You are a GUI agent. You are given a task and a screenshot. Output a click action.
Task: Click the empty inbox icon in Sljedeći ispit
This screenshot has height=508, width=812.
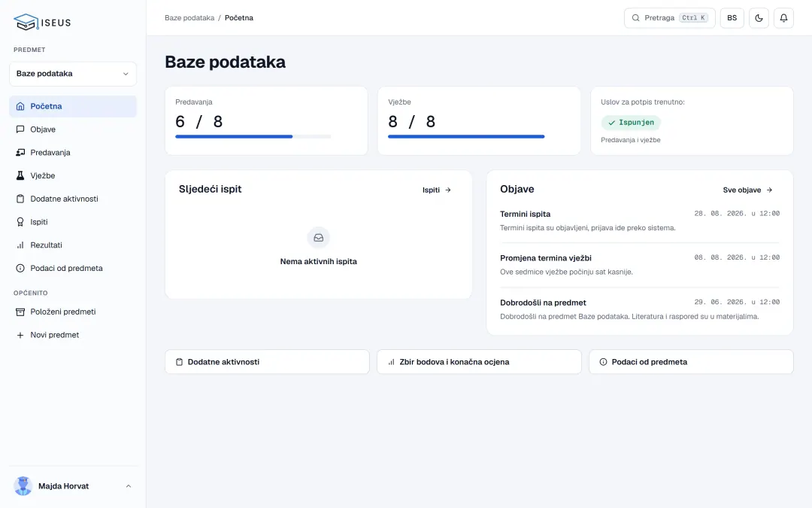319,237
